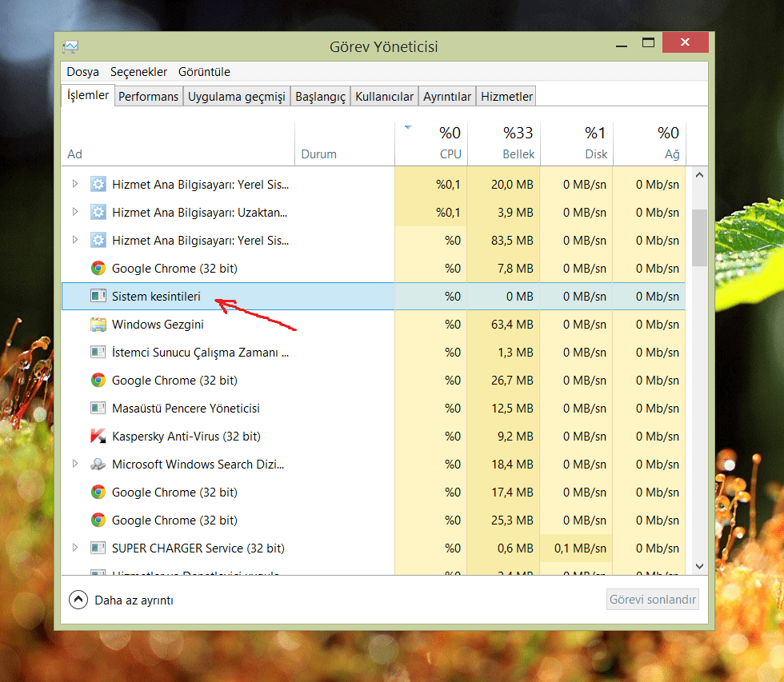Select the Kaspersky Anti-Virus (32 bit) name
This screenshot has width=784, height=682.
coord(186,437)
